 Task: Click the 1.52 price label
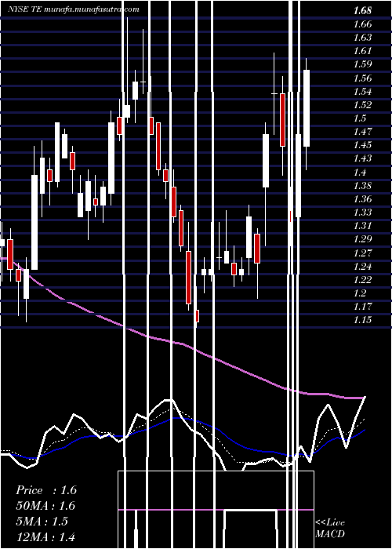[362, 104]
